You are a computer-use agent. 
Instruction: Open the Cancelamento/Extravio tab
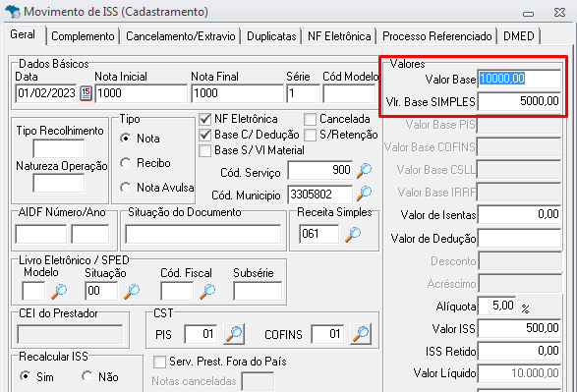[x=180, y=36]
